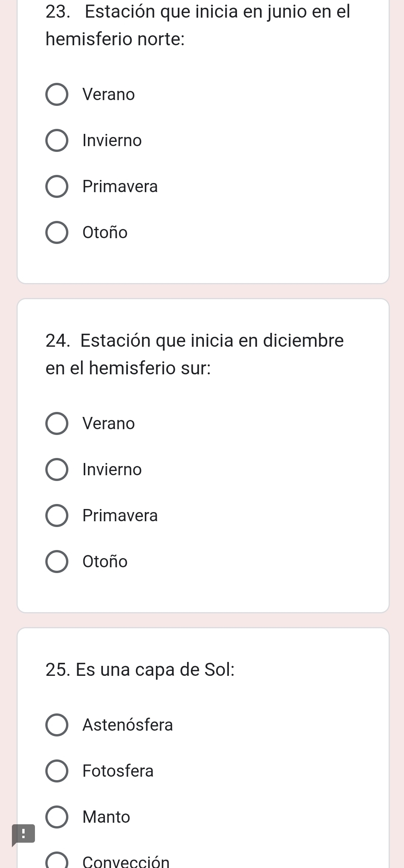Image resolution: width=404 pixels, height=868 pixels.
Task: Select Verano for question 24
Action: click(x=57, y=423)
